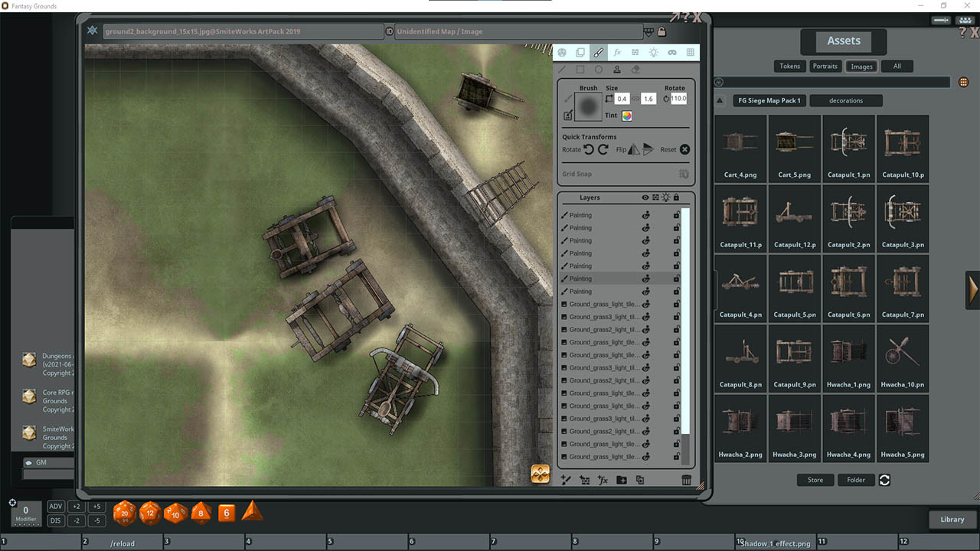Image resolution: width=980 pixels, height=551 pixels.
Task: Open the Store button in Assets
Action: (815, 480)
